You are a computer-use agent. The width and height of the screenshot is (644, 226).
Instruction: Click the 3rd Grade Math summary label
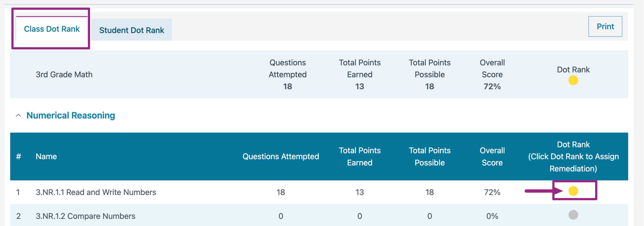tap(64, 74)
